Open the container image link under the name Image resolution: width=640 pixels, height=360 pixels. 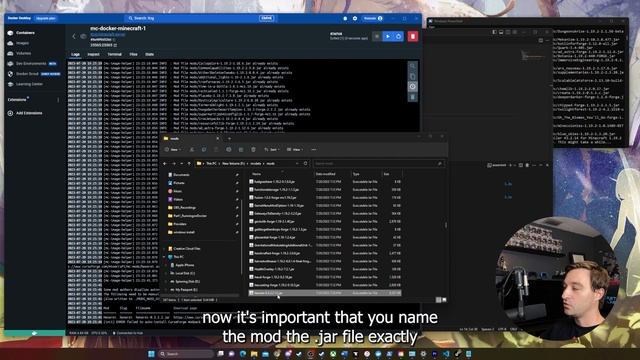pos(108,35)
